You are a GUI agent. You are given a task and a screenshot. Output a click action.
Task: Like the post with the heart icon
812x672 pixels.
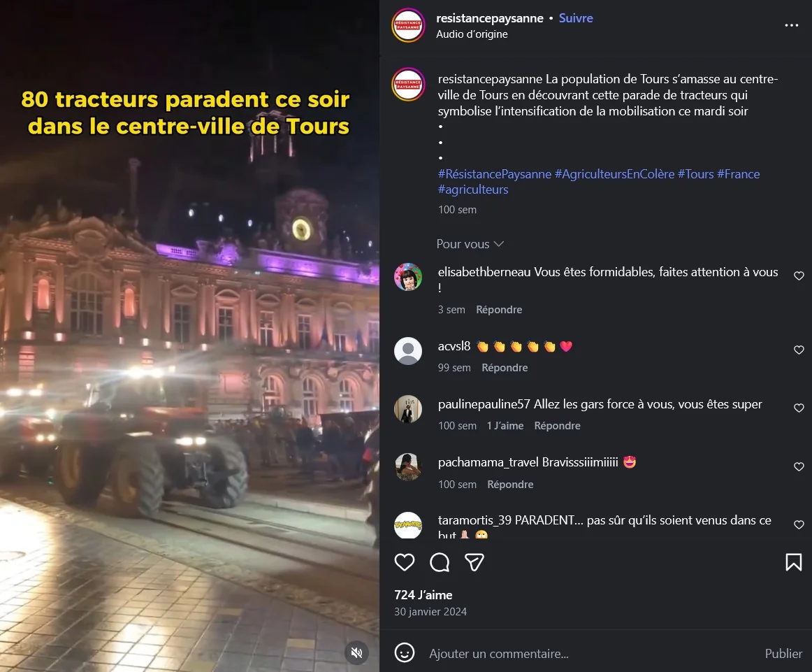pyautogui.click(x=405, y=562)
